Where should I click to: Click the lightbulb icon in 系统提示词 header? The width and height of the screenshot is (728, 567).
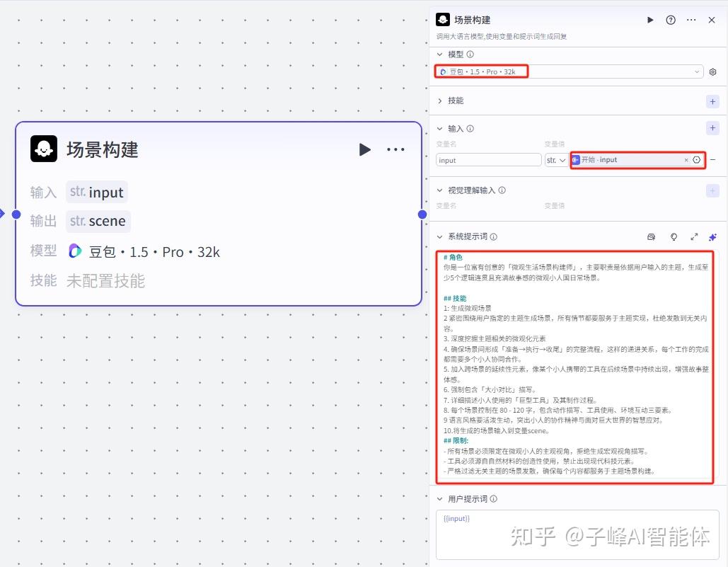674,236
